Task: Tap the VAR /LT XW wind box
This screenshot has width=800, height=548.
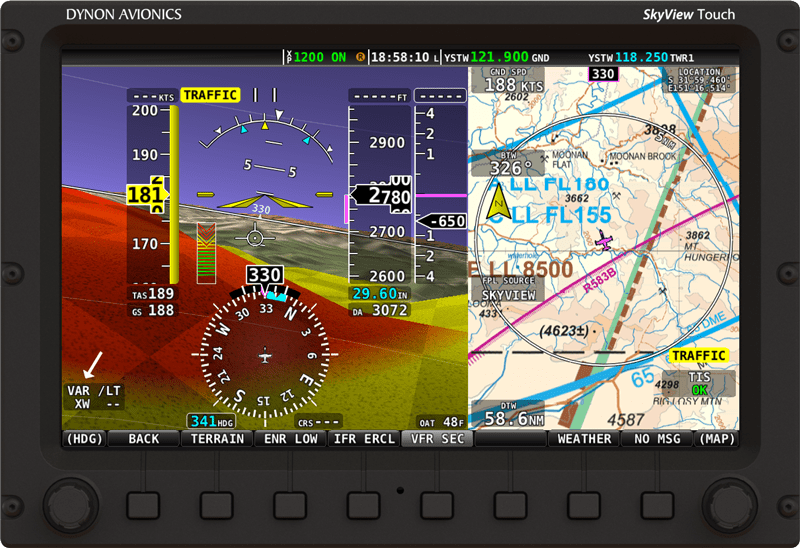Action: [x=93, y=397]
